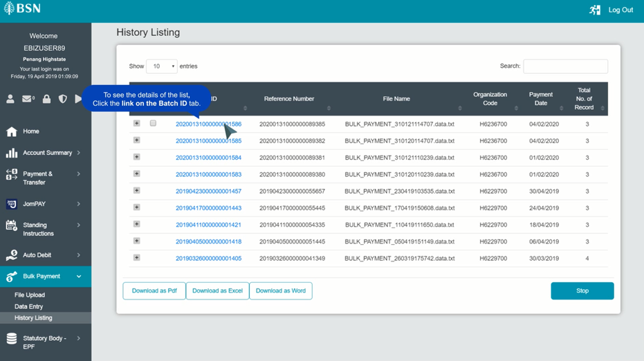
Task: Click the Stop button
Action: pyautogui.click(x=582, y=290)
